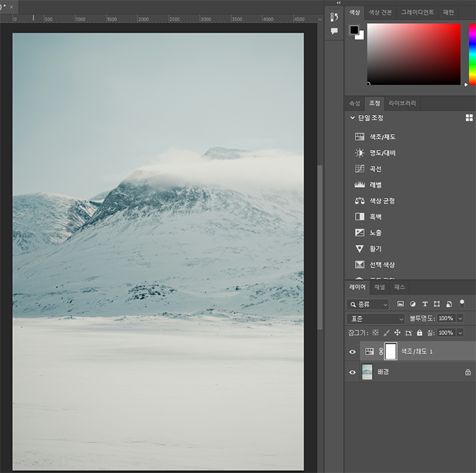Switch to the 채널 tab
The image size is (476, 473).
379,287
